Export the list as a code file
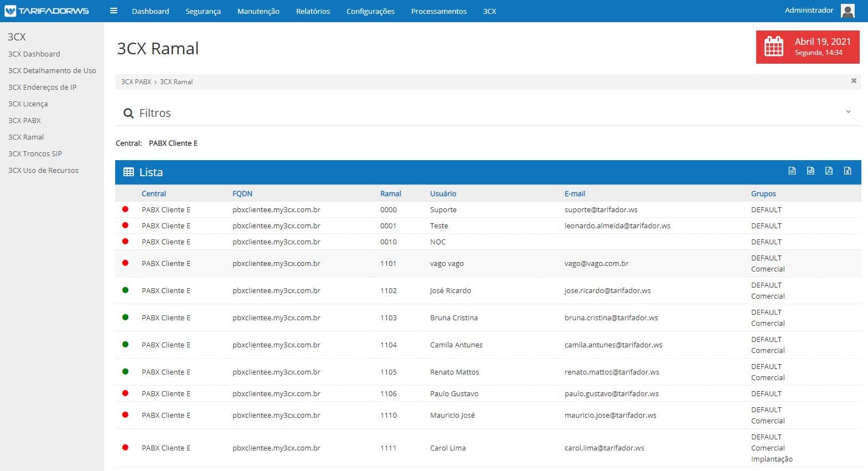The image size is (868, 471). [x=810, y=171]
